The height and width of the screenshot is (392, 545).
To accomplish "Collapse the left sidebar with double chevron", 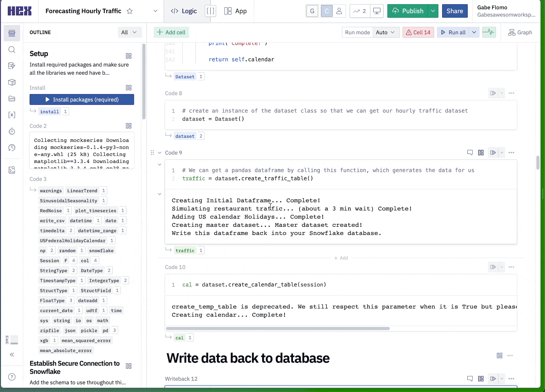I will pyautogui.click(x=12, y=354).
